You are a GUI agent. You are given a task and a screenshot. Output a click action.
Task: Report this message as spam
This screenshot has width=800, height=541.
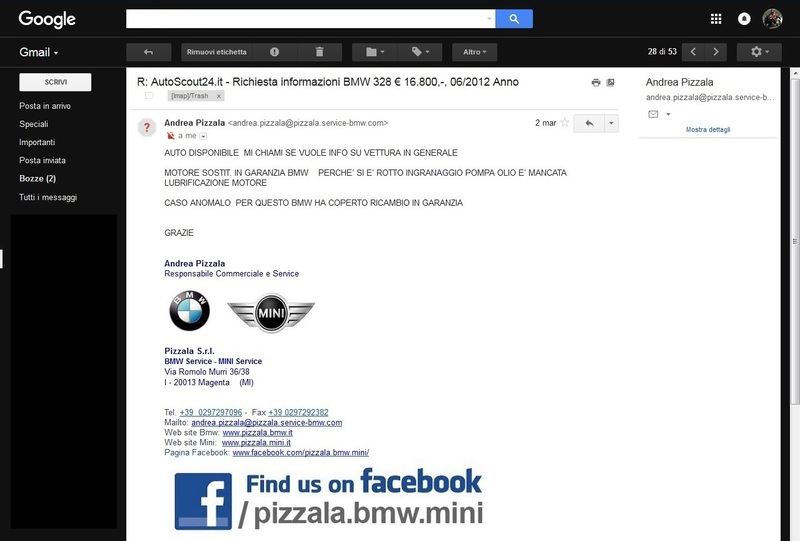[274, 52]
